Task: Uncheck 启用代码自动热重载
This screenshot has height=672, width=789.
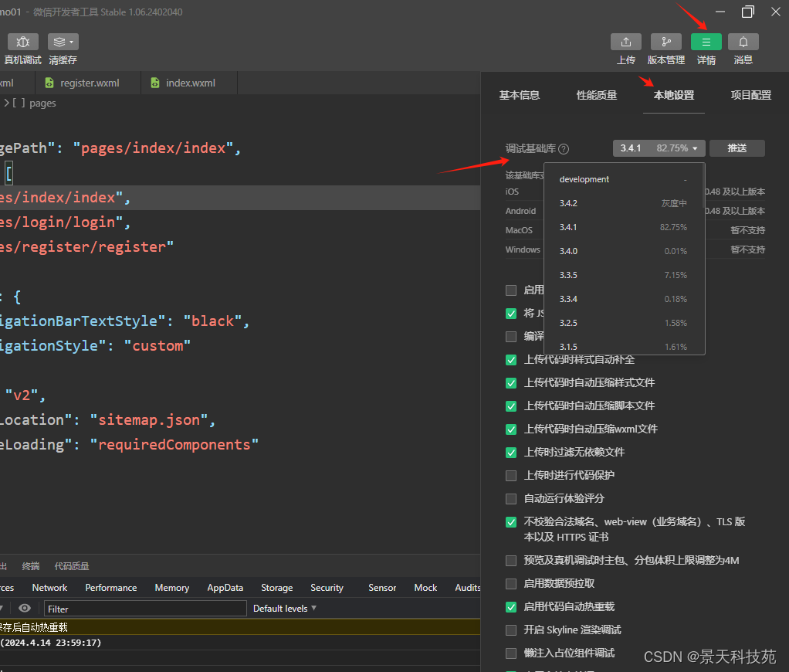Action: 511,607
